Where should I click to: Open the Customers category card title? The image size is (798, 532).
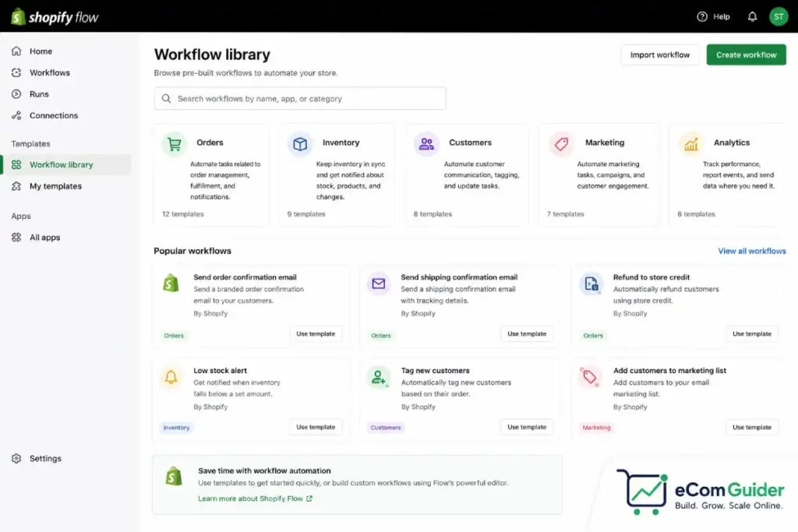[x=470, y=143]
